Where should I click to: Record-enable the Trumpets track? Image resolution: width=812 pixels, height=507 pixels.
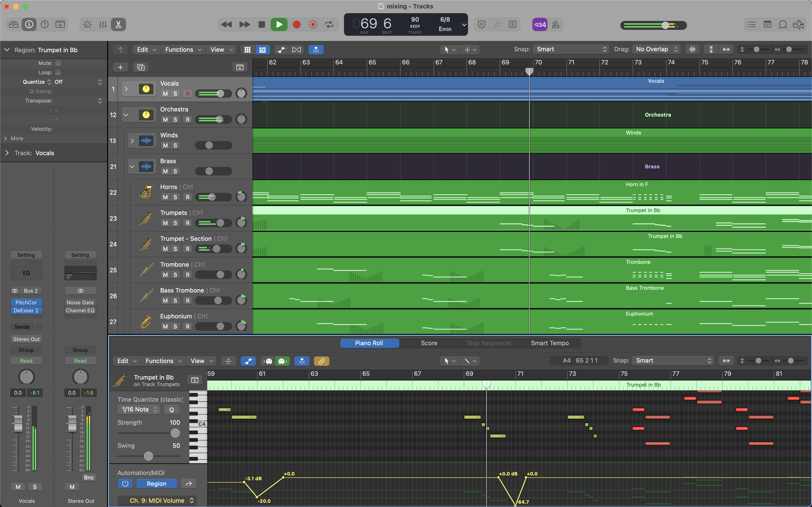tap(187, 223)
